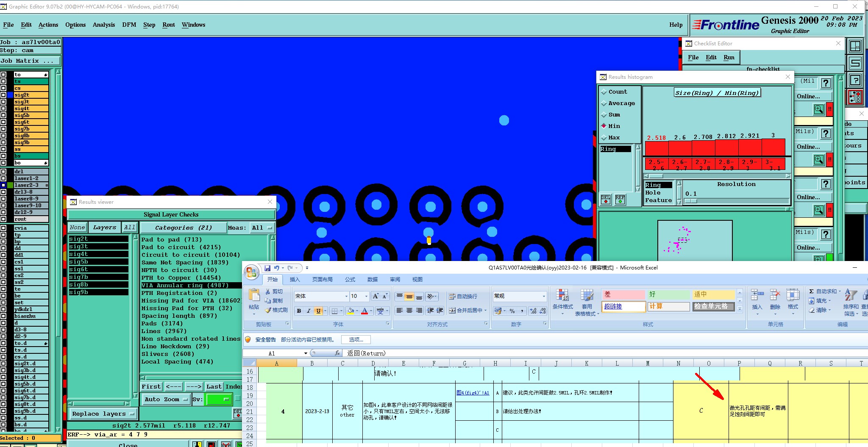Click the fx insert function icon
868x447 pixels.
pos(337,353)
